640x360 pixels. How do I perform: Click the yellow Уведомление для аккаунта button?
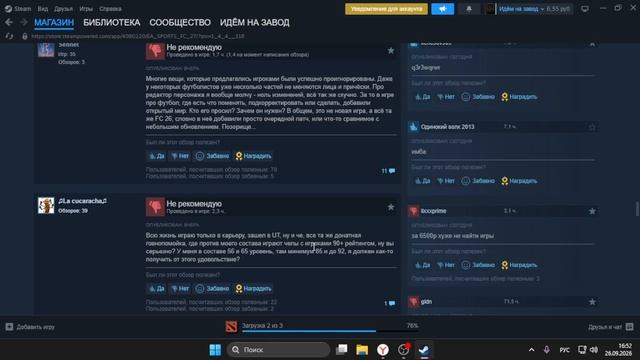point(386,9)
